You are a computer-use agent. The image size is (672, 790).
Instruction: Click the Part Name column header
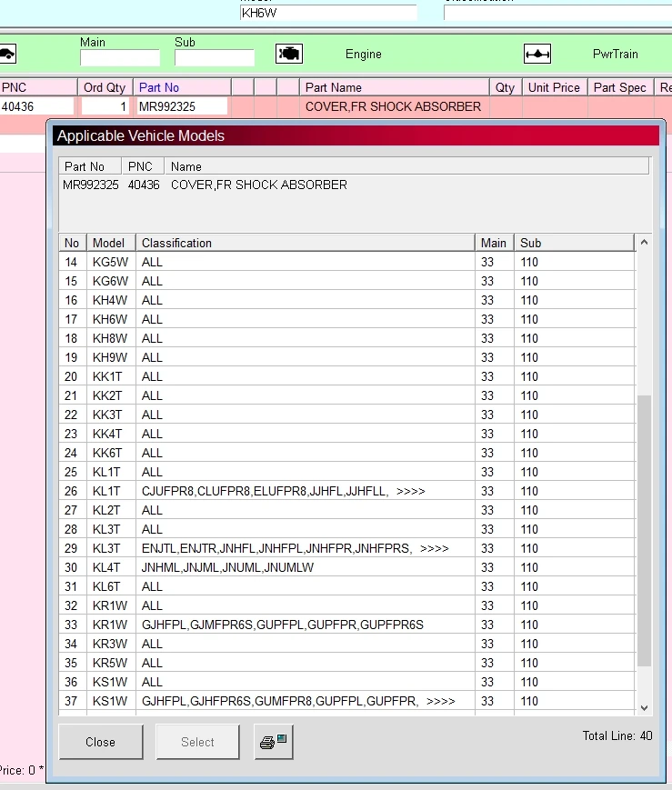[x=395, y=87]
